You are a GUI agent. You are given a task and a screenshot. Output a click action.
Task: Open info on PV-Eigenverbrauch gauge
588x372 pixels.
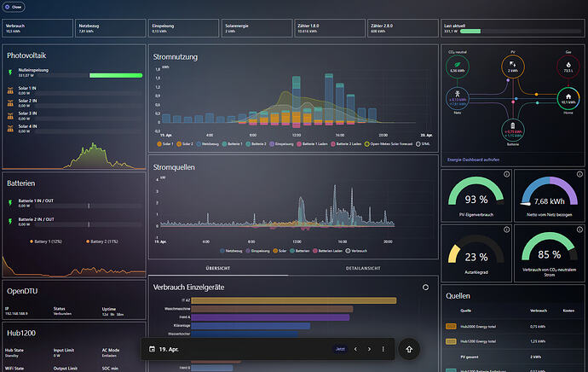[506, 174]
